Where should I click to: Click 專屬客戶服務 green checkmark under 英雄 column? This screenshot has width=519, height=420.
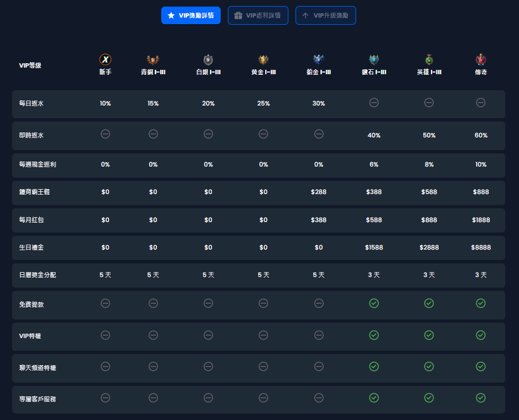[x=429, y=397]
